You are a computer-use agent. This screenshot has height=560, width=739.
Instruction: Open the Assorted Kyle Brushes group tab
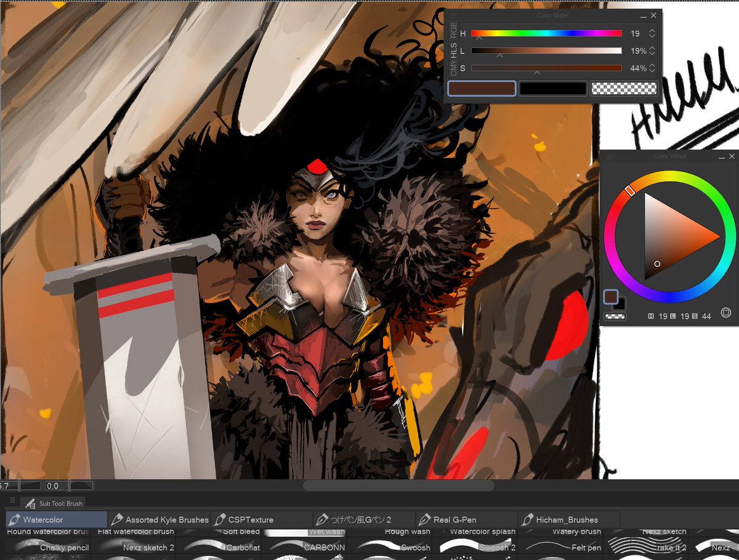pyautogui.click(x=159, y=520)
